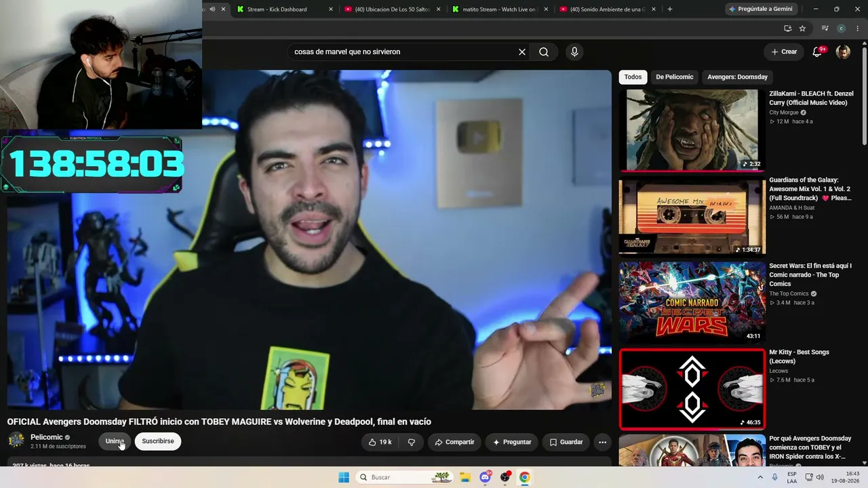Click the Lecows channel name
868x488 pixels.
pyautogui.click(x=778, y=371)
